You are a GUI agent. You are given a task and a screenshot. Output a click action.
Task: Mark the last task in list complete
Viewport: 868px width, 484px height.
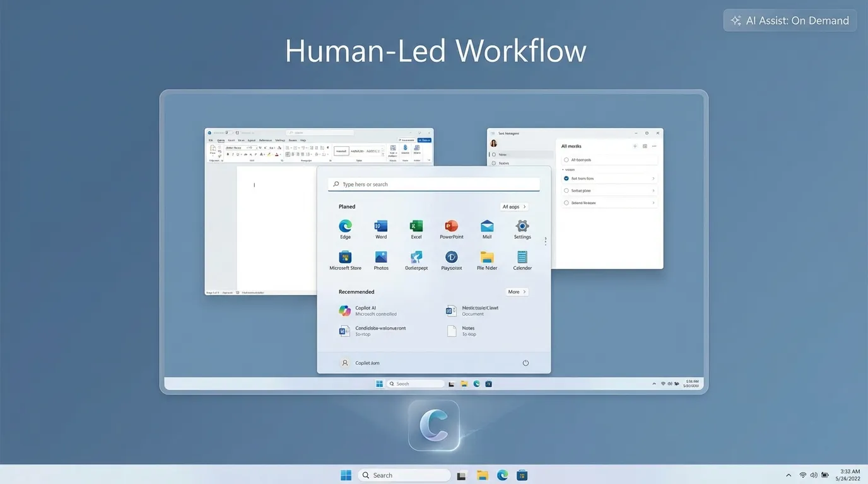pyautogui.click(x=566, y=203)
